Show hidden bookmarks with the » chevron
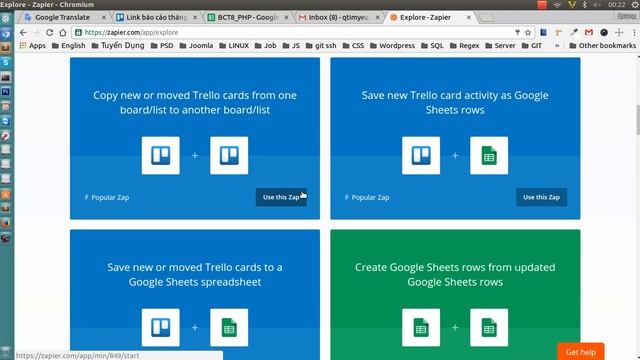This screenshot has width=640, height=360. [x=557, y=46]
